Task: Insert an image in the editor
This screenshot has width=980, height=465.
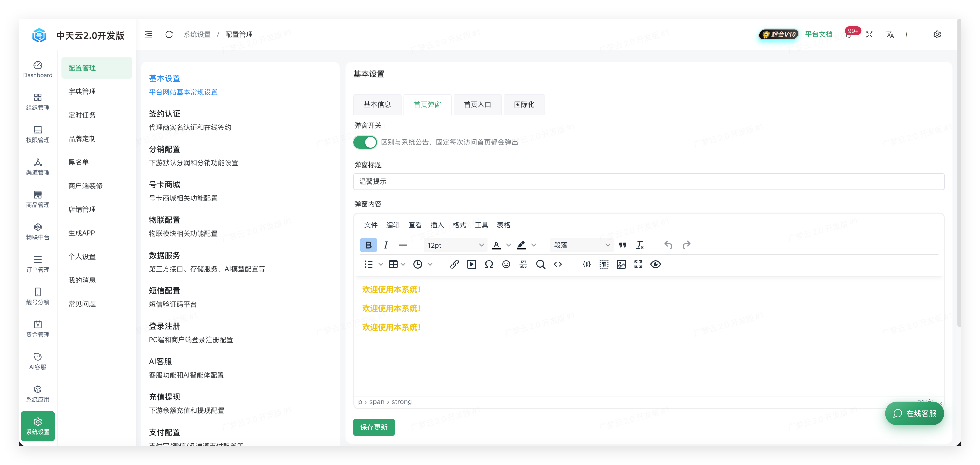Action: [x=621, y=264]
